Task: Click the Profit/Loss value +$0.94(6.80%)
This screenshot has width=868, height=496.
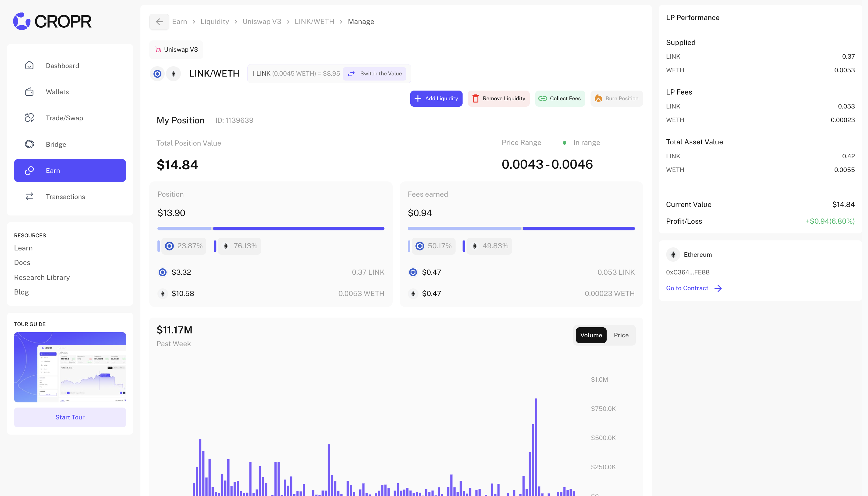Action: (830, 222)
